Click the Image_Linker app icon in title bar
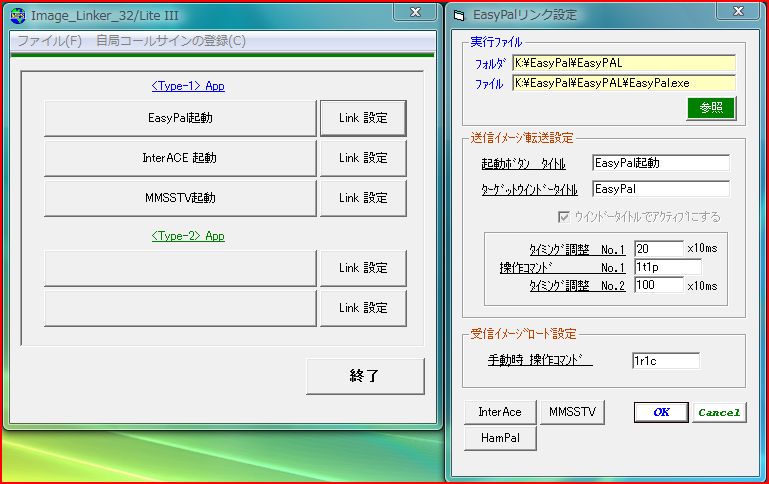 pyautogui.click(x=17, y=14)
